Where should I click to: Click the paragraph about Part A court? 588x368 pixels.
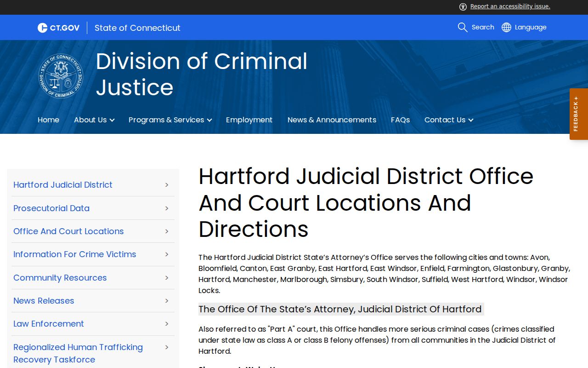377,340
